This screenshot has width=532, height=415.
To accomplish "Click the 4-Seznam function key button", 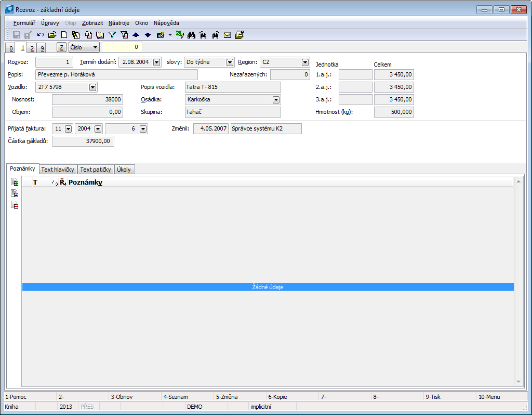I will point(188,397).
